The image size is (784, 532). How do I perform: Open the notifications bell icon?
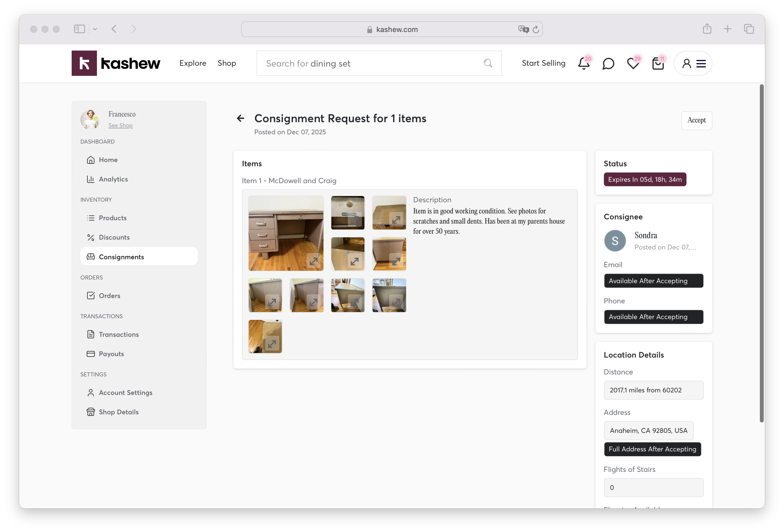(x=584, y=63)
